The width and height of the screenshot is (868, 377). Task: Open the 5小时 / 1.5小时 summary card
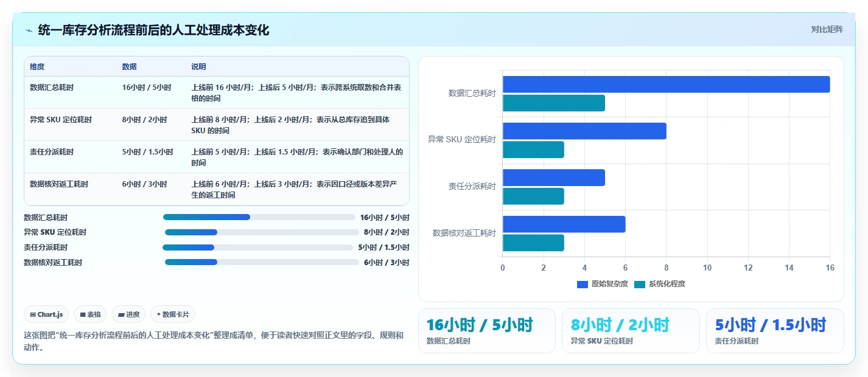(x=775, y=331)
